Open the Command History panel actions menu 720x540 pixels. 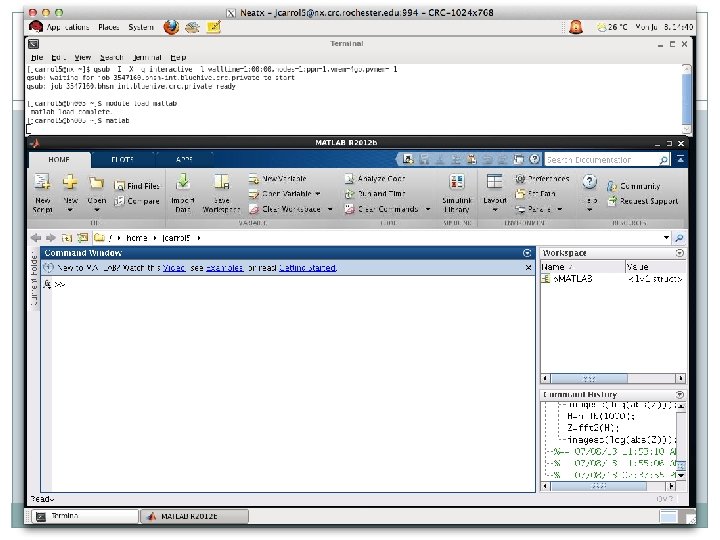pyautogui.click(x=680, y=394)
